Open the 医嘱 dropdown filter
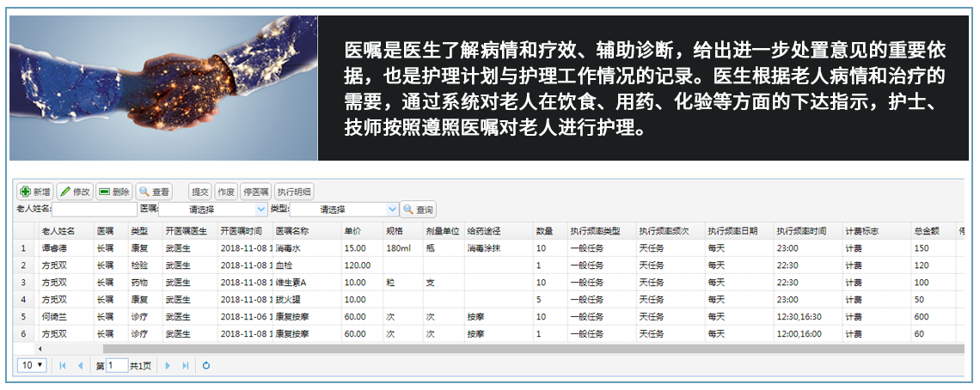 (x=213, y=209)
